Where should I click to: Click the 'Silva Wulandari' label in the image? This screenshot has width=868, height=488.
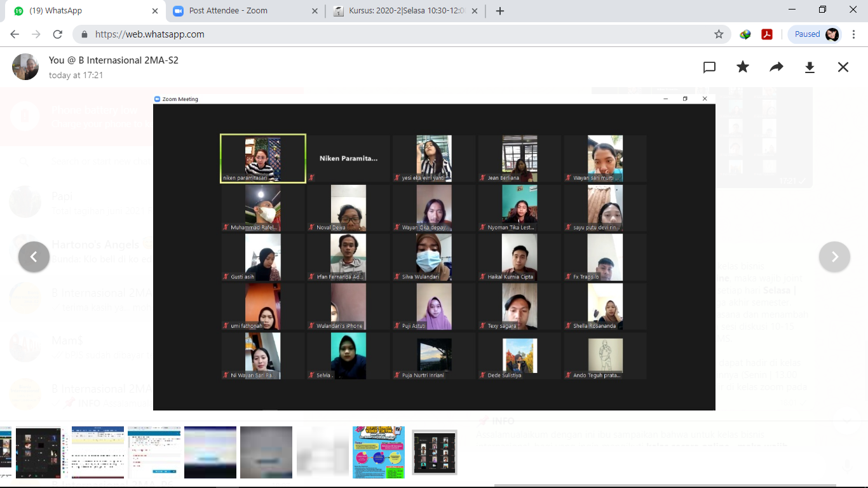coord(421,277)
